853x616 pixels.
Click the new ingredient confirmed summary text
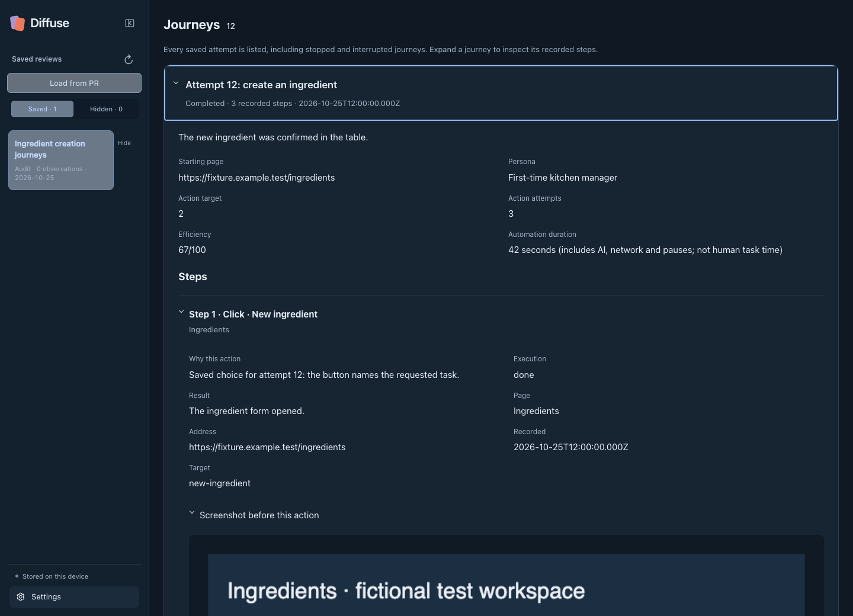point(273,137)
